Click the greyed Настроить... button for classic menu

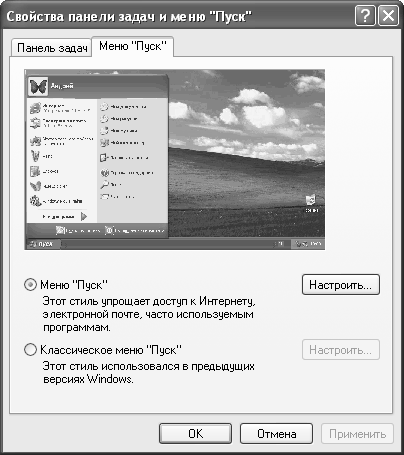click(x=341, y=350)
